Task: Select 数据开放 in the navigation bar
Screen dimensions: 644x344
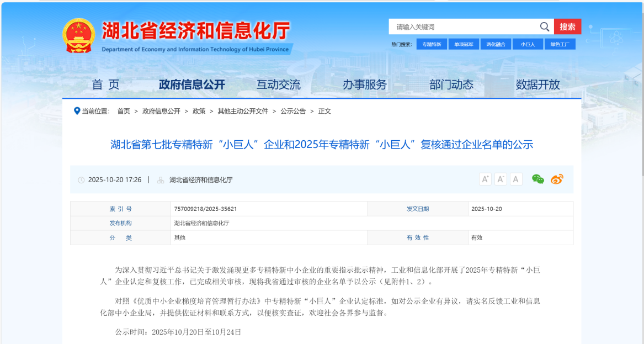Action: (537, 84)
